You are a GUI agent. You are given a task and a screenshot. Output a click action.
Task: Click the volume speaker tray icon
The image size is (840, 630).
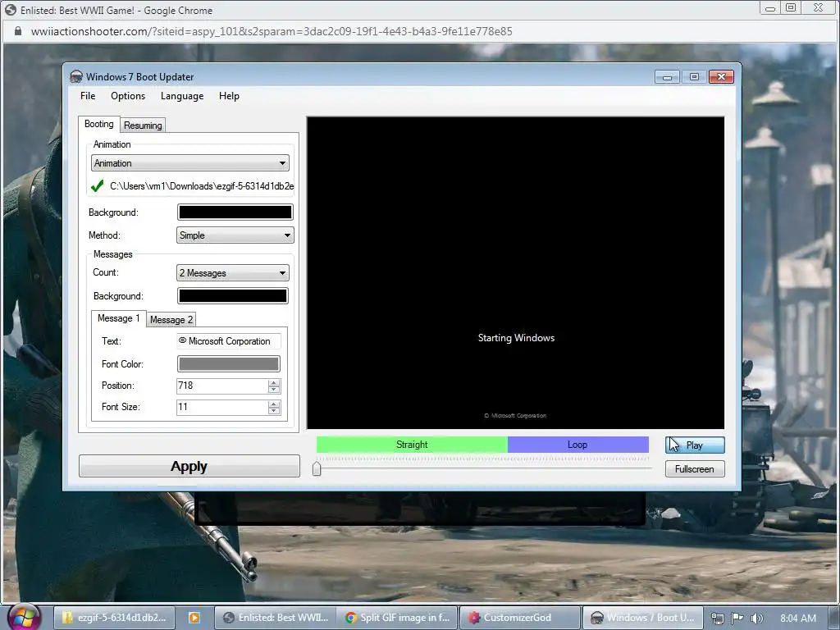point(756,619)
